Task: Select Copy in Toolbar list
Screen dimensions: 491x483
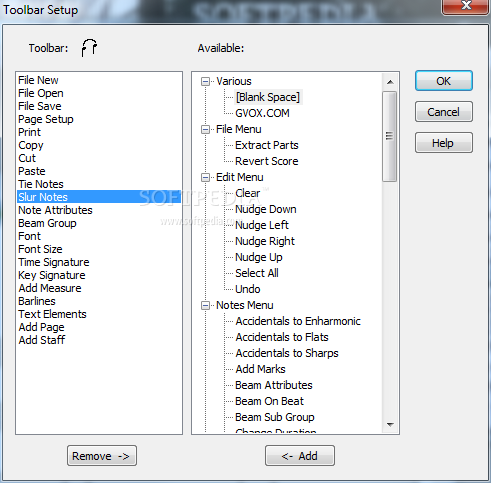Action: 99,145
